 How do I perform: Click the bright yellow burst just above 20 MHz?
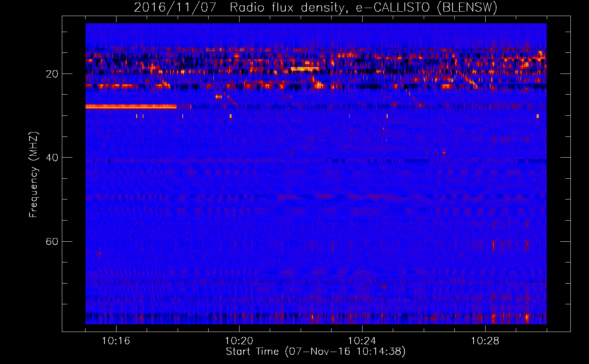pos(305,68)
